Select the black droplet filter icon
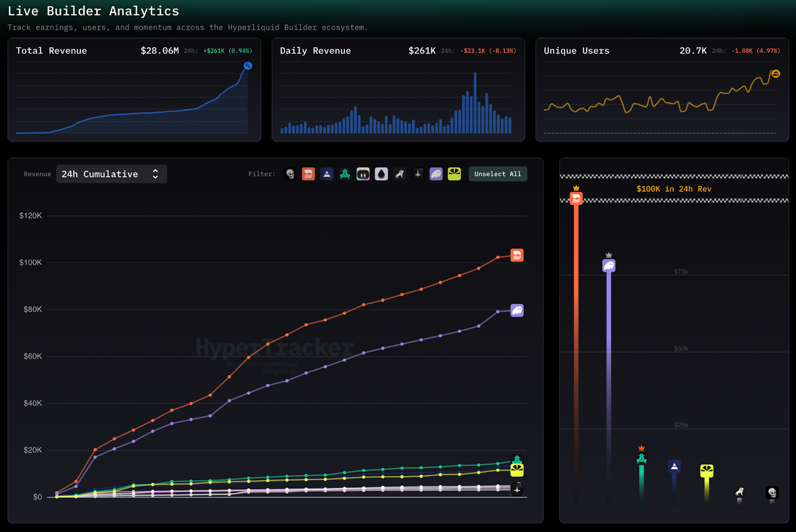 382,174
